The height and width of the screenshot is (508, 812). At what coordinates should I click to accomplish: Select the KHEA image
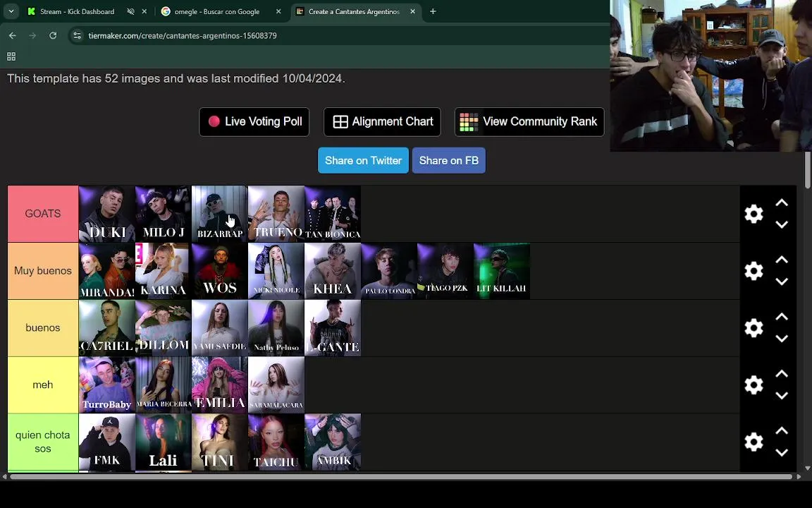[333, 271]
